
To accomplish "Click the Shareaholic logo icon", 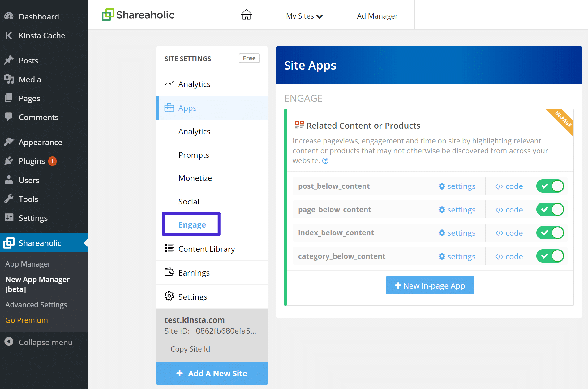I will click(x=108, y=15).
